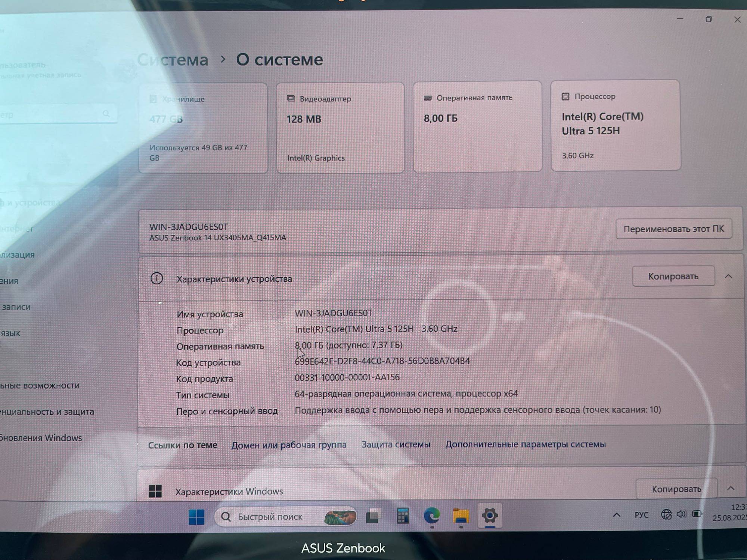Viewport: 747px width, 560px height.
Task: Open volume speaker tray icon
Action: [x=681, y=514]
